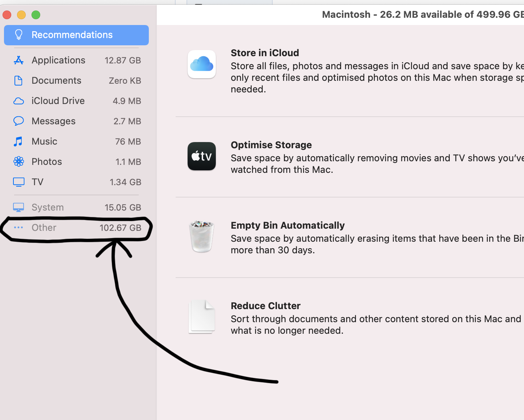Click the Optimise Storage heading
This screenshot has width=524, height=420.
point(271,145)
